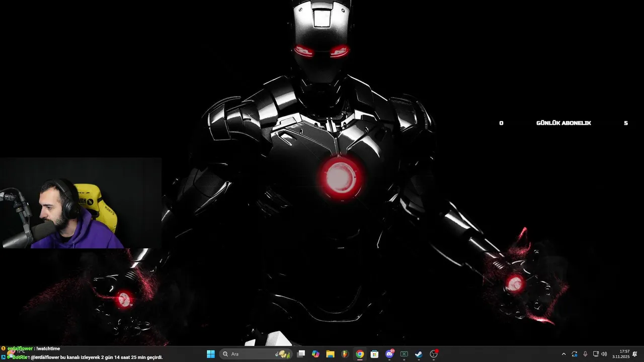644x362 pixels.
Task: Switch to the Google Chrome window
Action: (x=360, y=354)
